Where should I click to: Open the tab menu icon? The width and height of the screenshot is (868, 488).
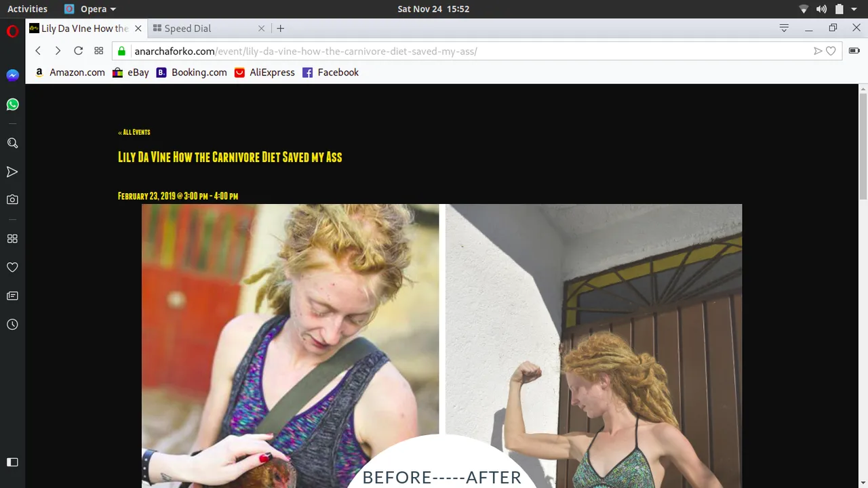784,28
